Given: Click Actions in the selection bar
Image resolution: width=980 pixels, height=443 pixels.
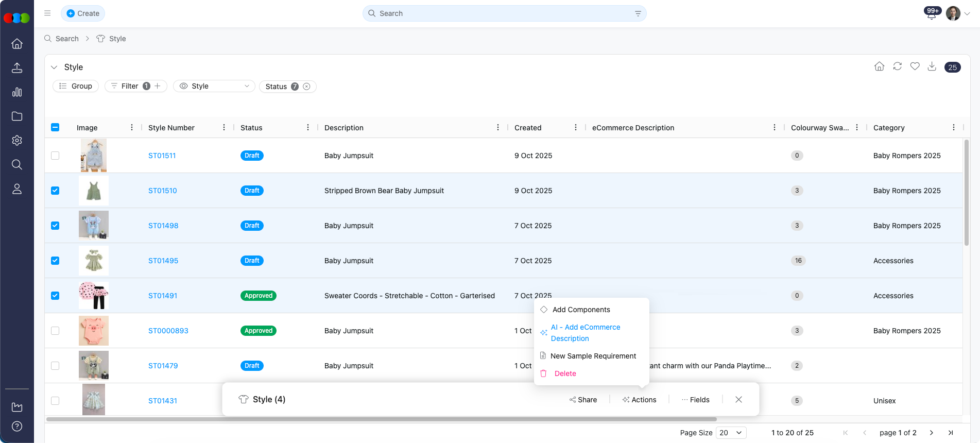Looking at the screenshot, I should coord(639,400).
